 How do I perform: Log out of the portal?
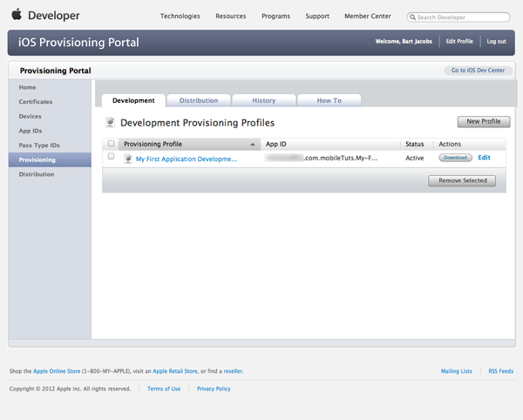click(496, 41)
